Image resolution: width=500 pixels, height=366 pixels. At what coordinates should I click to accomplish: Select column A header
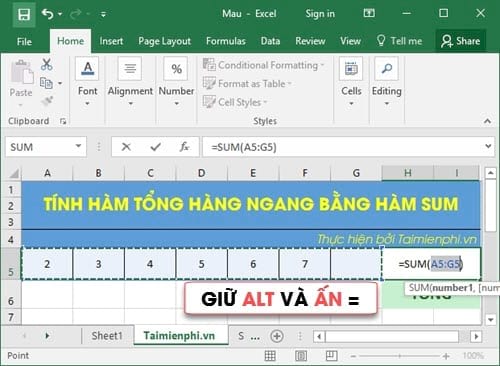point(47,173)
